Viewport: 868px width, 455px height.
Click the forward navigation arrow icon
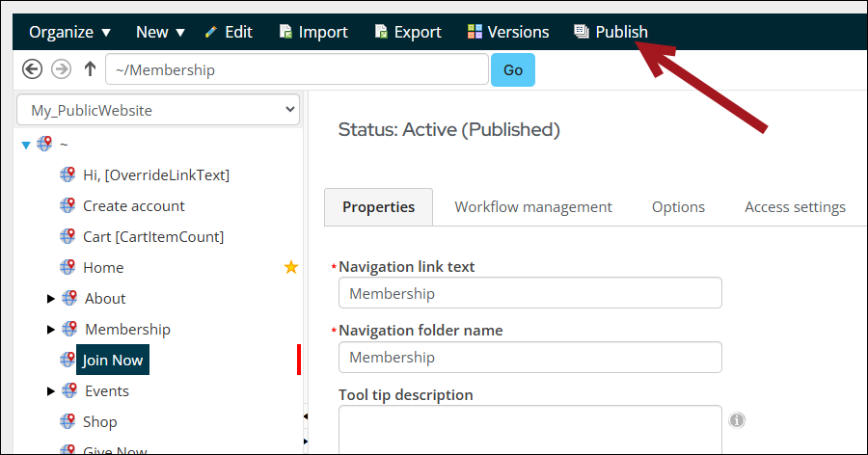61,69
